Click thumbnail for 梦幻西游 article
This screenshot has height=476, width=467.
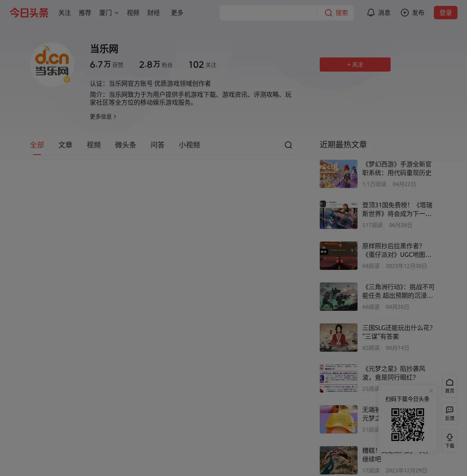[339, 174]
